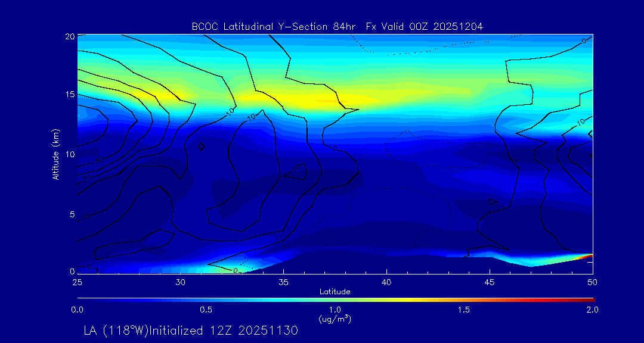Click the red end of the colorbar
Viewport: 644px width, 343px height.
coord(590,299)
